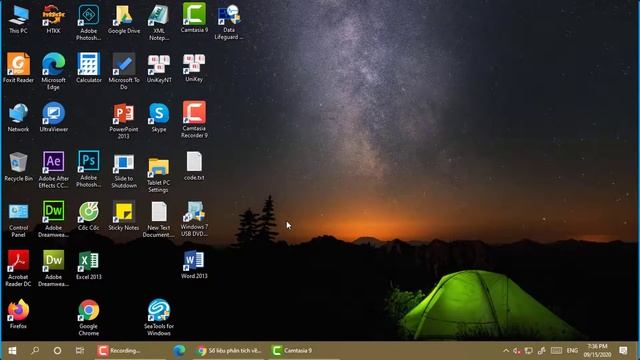Select the SeaTools for Windows icon
This screenshot has height=360, width=640.
(x=159, y=318)
